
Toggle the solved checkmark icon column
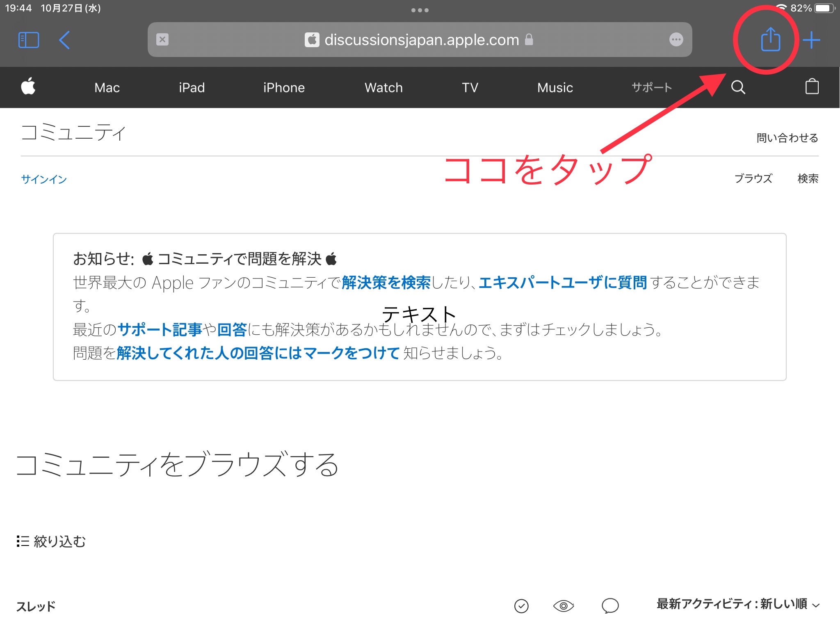coord(521,605)
